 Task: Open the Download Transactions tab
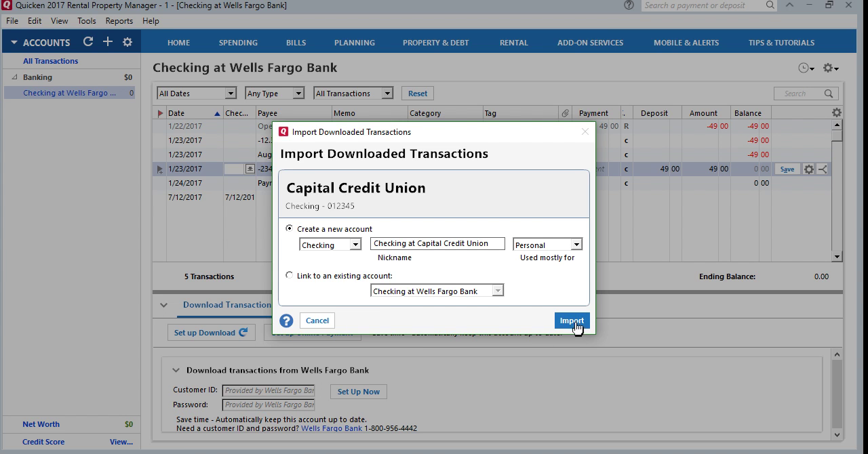[x=227, y=305]
